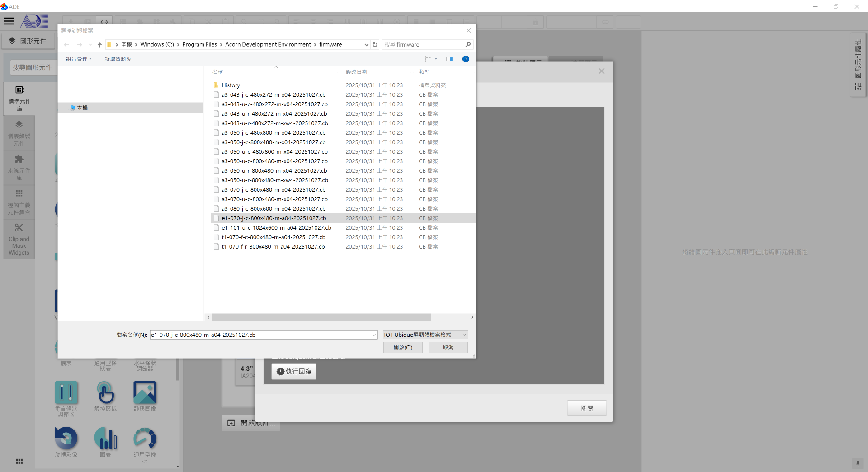Select the touch area widget icon
Image resolution: width=868 pixels, height=472 pixels.
pos(105,392)
